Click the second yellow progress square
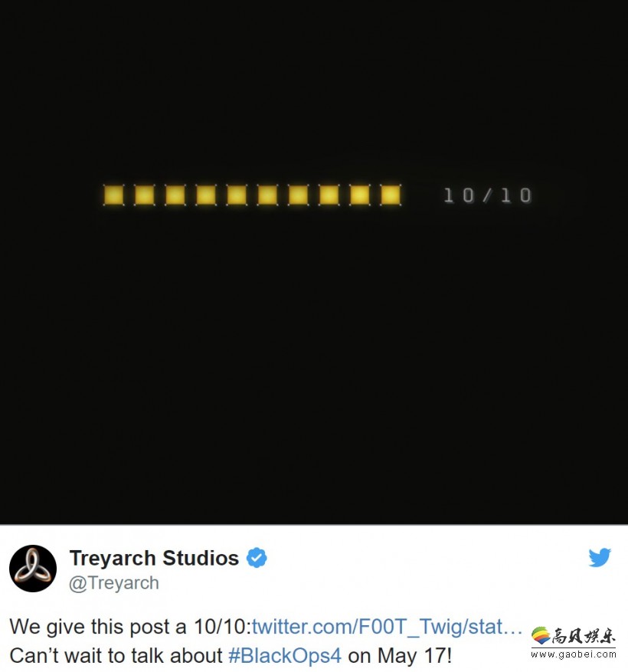The image size is (628, 672). tap(144, 195)
